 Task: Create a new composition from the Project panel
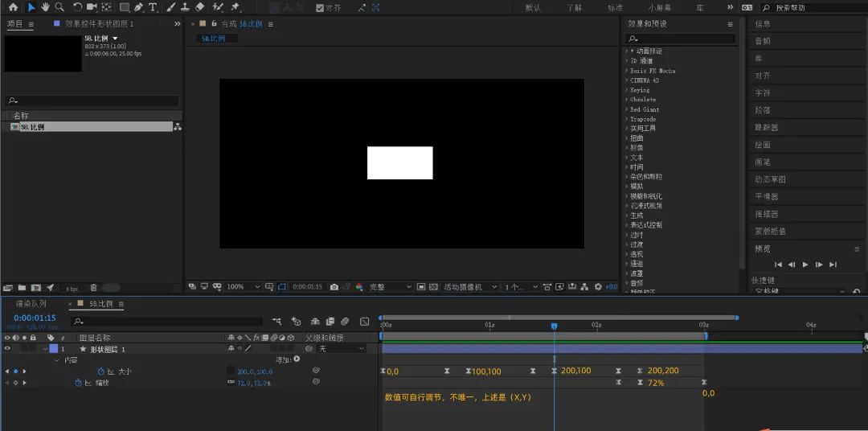[36, 288]
